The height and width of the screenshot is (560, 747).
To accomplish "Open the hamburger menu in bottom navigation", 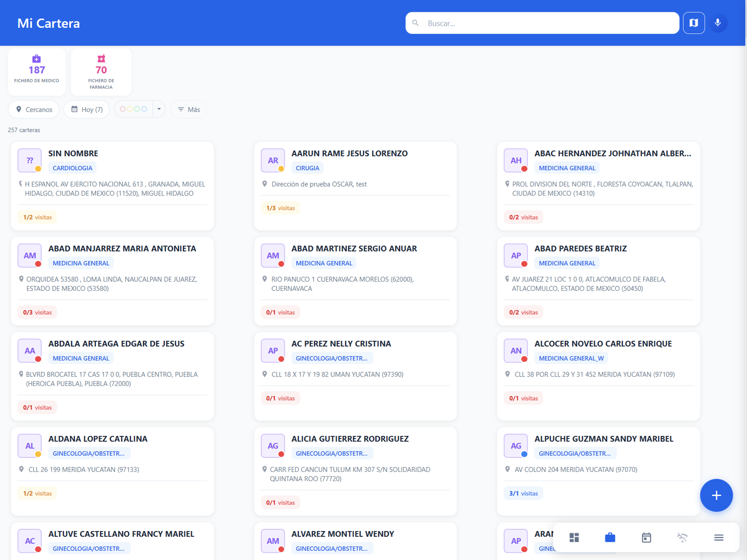I will click(x=719, y=537).
